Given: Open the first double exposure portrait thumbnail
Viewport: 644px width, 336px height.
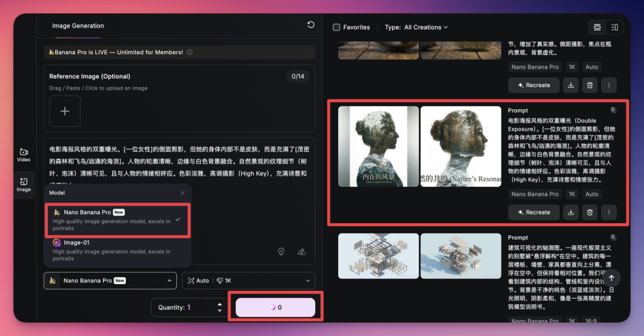Looking at the screenshot, I should pos(378,146).
